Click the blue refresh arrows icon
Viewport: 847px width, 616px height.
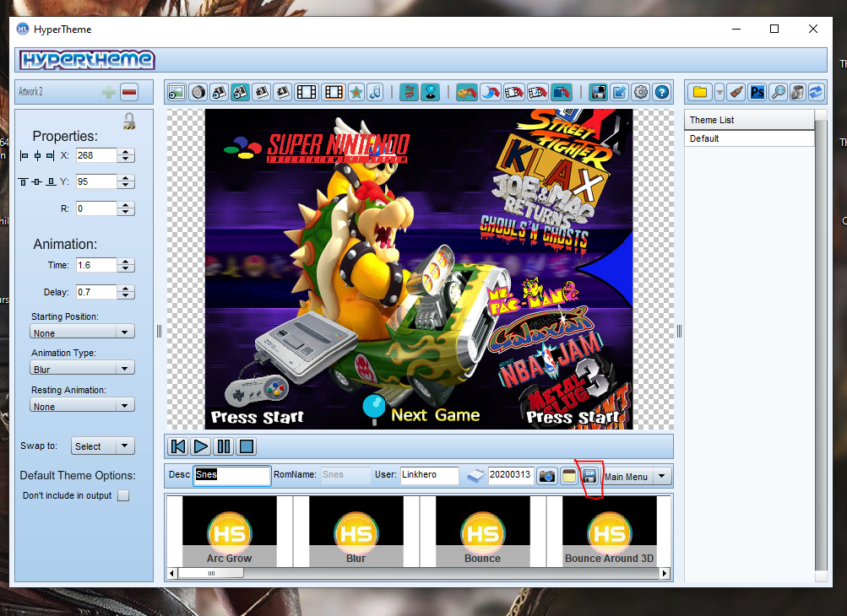click(816, 92)
